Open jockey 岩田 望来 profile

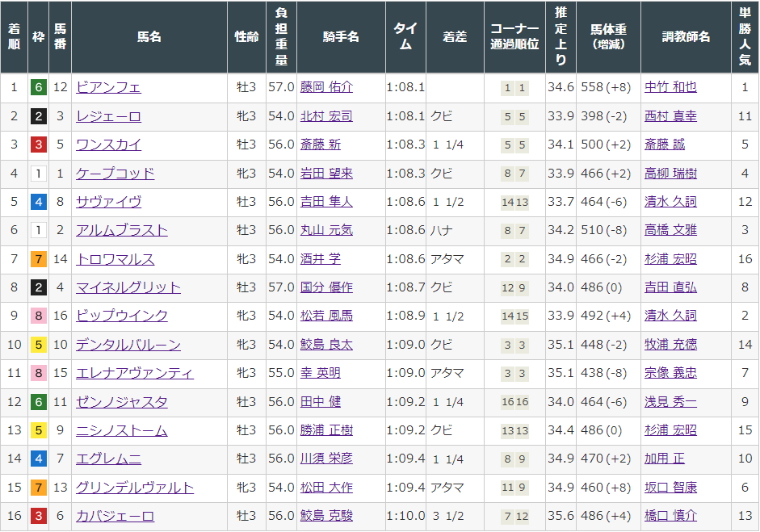click(326, 173)
